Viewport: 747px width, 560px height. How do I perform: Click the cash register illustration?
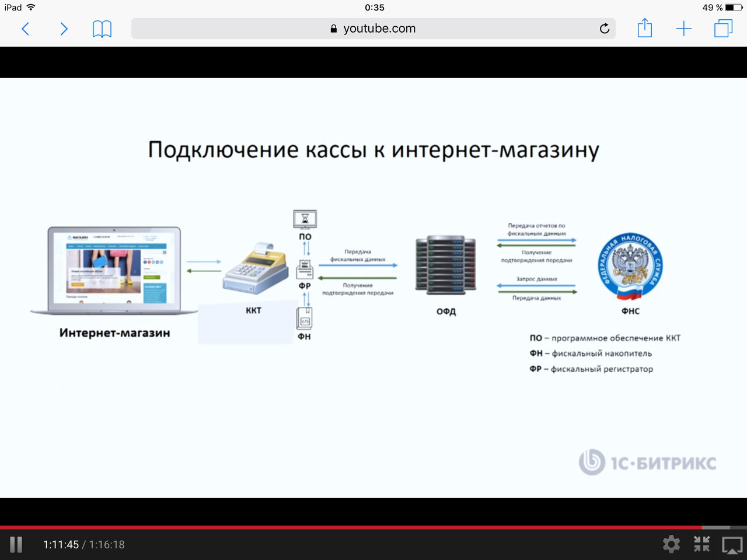point(256,269)
